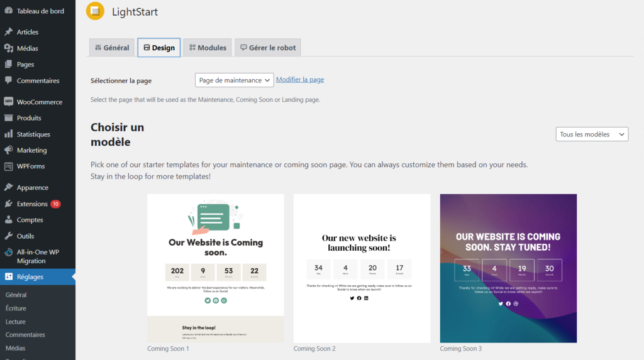
Task: Select the Coming Soon 3 template thumbnail
Action: (508, 268)
